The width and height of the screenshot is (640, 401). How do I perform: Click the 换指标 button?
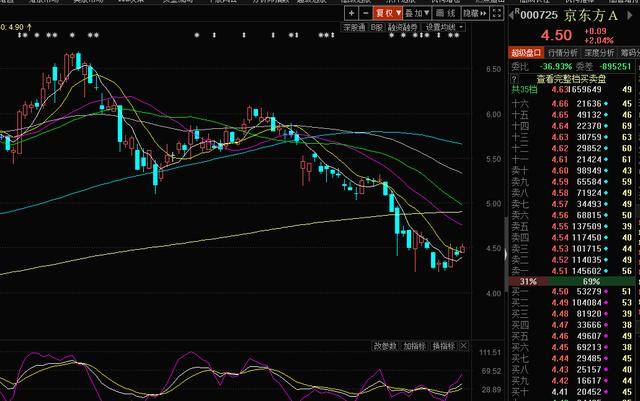point(442,346)
